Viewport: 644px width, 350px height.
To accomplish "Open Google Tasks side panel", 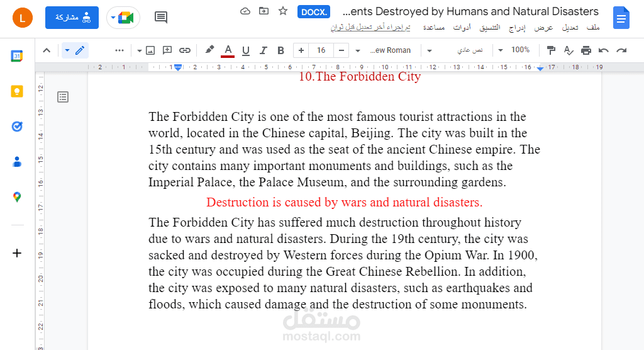I will [17, 127].
